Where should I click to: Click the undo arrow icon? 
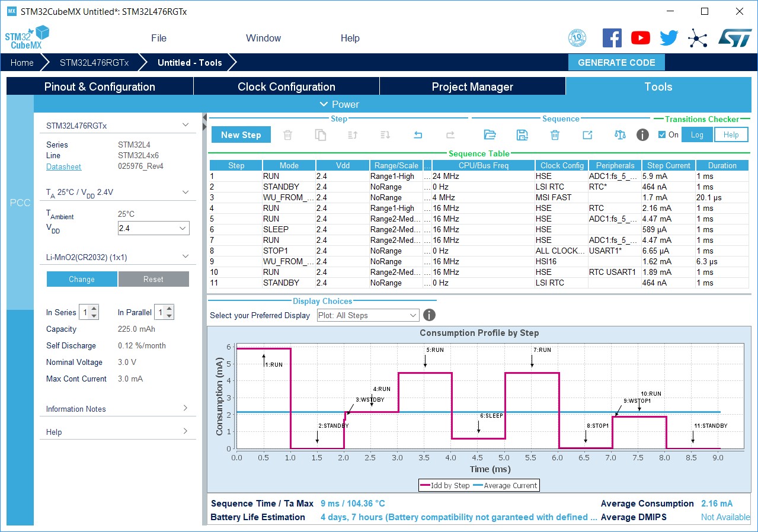418,135
